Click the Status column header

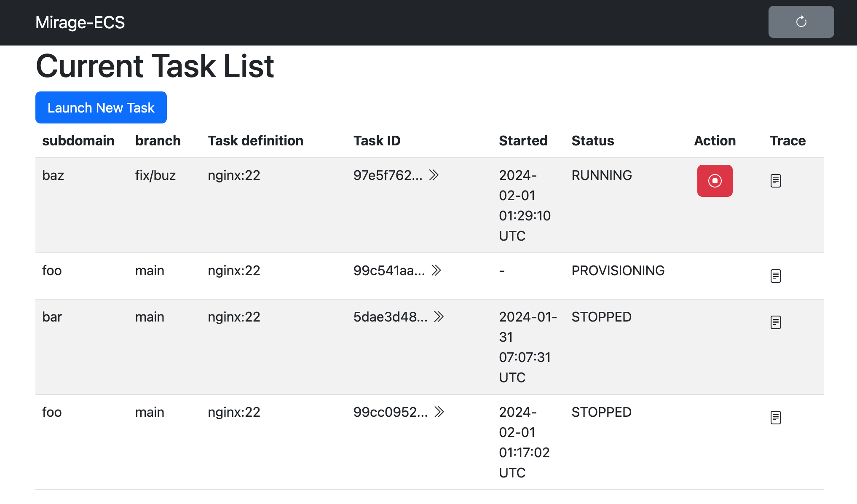(x=592, y=141)
